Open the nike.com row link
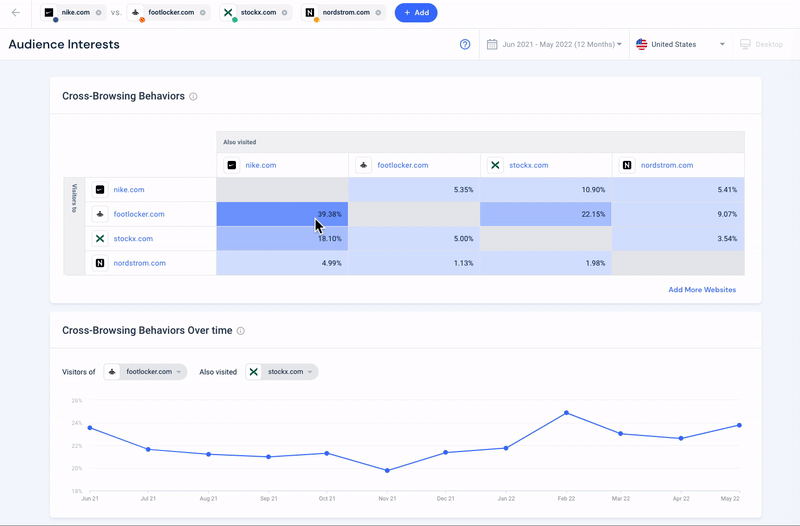 128,190
